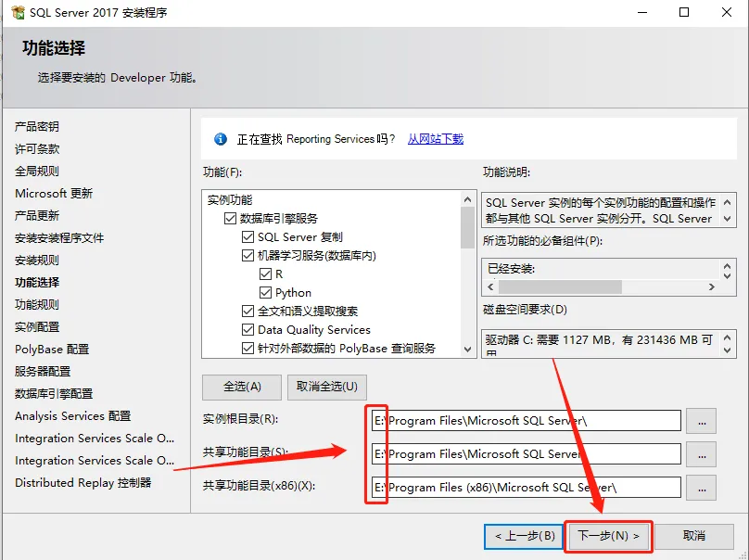Select 功能选择 step in sidebar
The width and height of the screenshot is (749, 560).
pyautogui.click(x=37, y=283)
